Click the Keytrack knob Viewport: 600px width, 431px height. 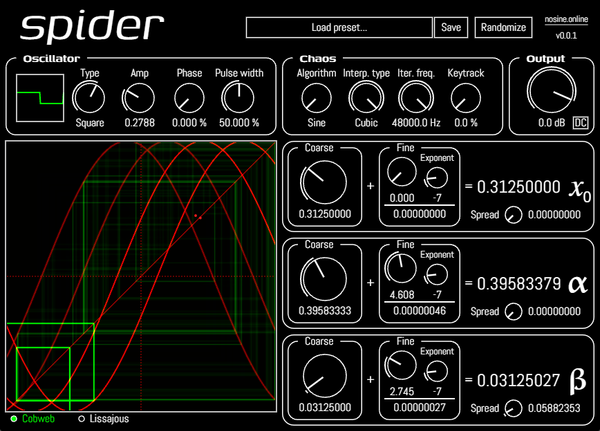466,98
